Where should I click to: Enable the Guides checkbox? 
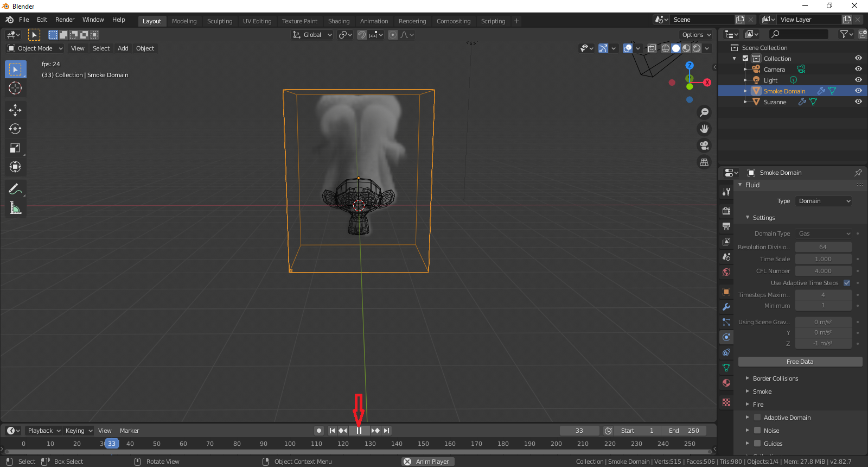click(757, 443)
